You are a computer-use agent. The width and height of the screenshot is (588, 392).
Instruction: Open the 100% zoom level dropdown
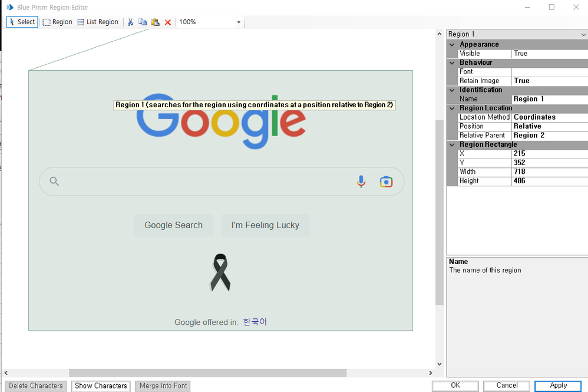(x=239, y=22)
